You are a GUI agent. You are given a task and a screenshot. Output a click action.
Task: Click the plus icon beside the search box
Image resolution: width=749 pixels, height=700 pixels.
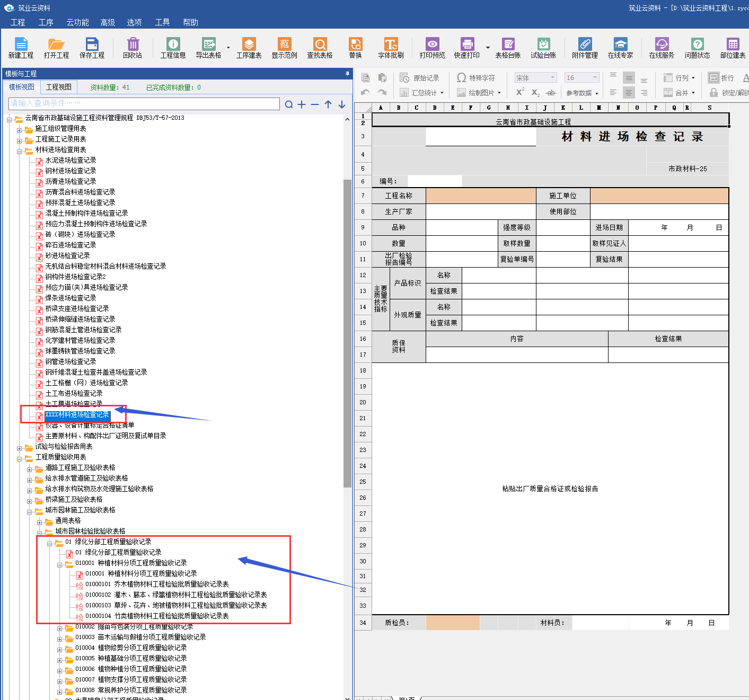(302, 104)
